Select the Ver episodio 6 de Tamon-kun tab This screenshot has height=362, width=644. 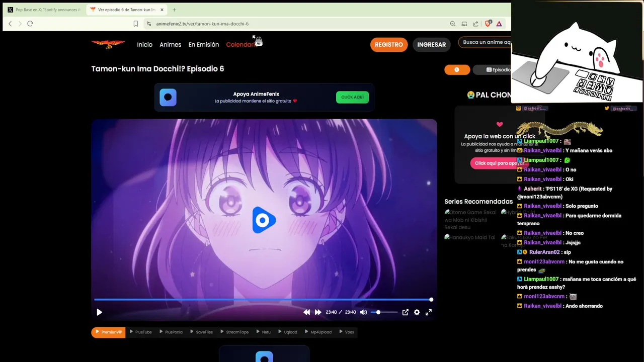pyautogui.click(x=127, y=10)
